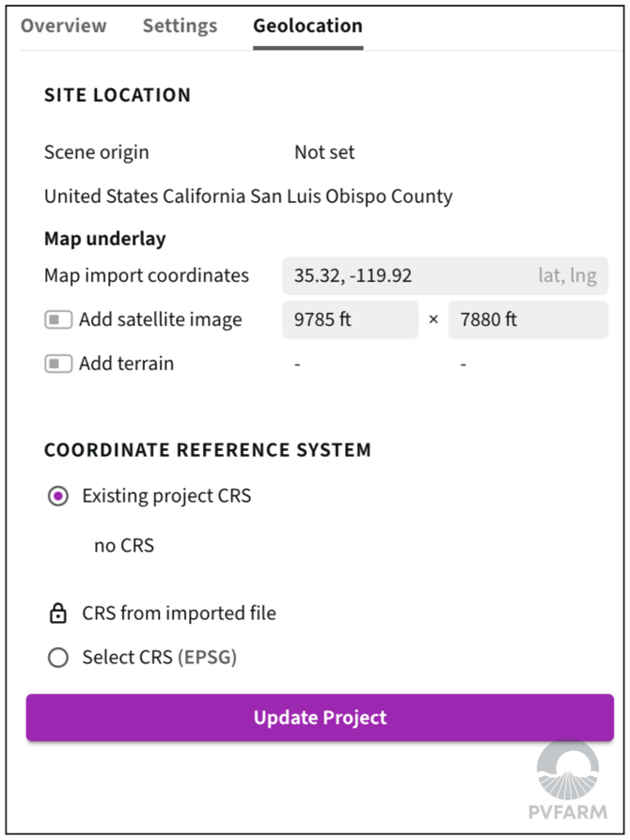Enable the Add terrain switch

pos(58,364)
